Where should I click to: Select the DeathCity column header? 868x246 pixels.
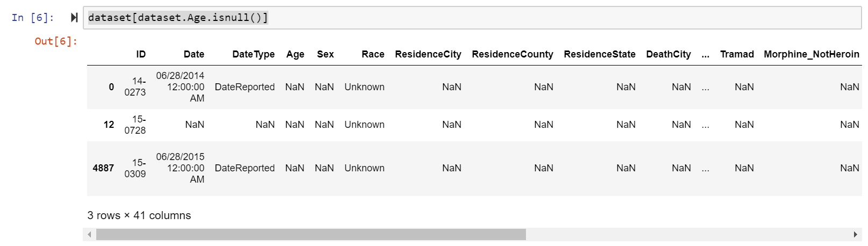click(668, 54)
